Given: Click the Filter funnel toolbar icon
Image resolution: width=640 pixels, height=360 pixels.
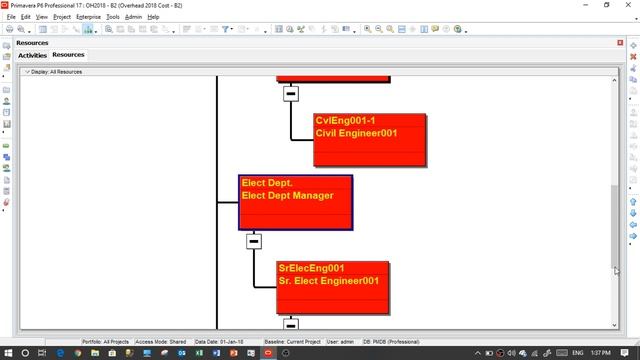Looking at the screenshot, I should pos(225,29).
